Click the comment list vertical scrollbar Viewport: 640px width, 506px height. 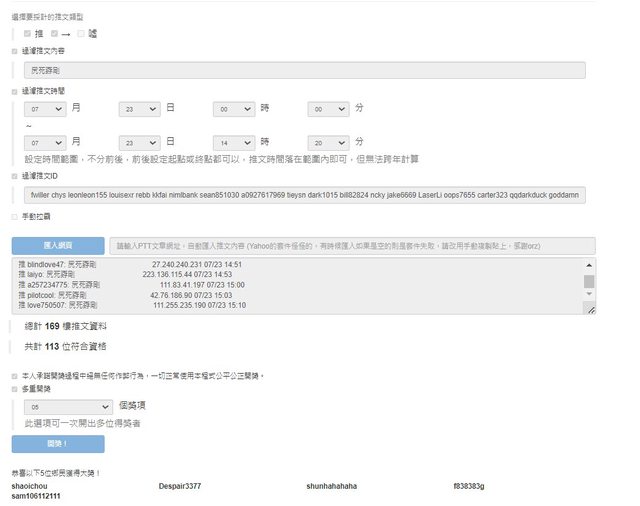click(589, 282)
